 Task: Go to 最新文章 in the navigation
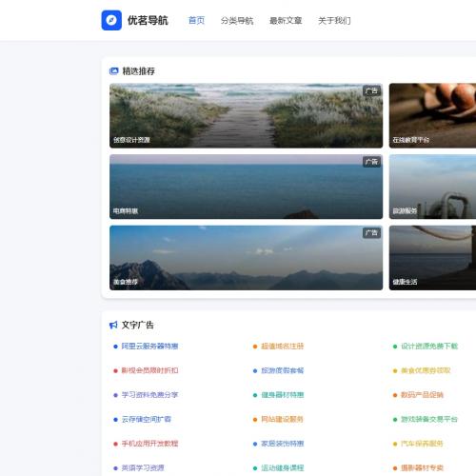point(286,21)
